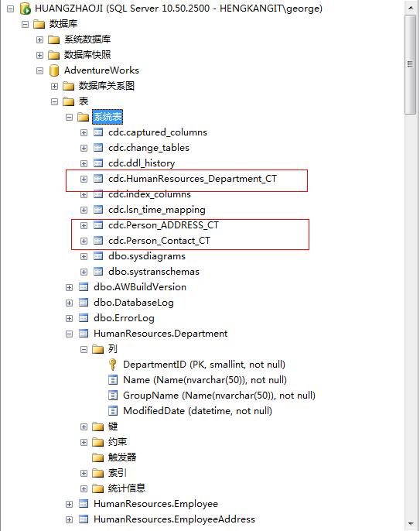Click table icon of dbo.sysdiagrams

pos(98,256)
